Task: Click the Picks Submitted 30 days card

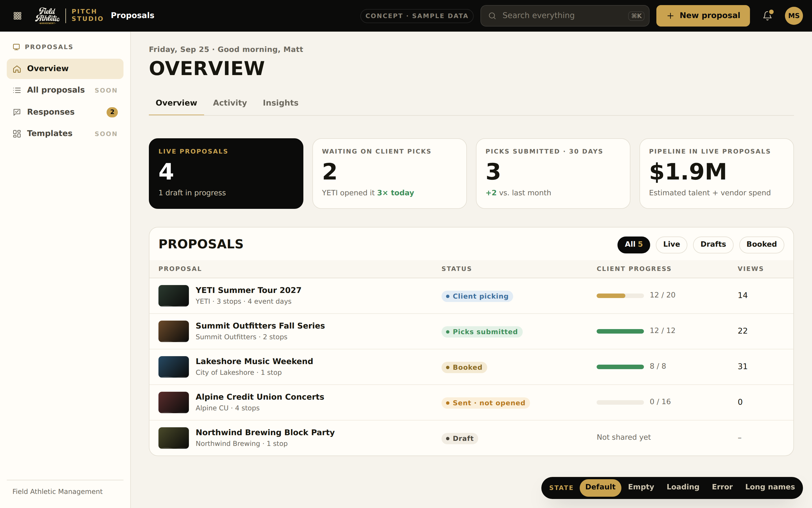Action: pyautogui.click(x=553, y=174)
